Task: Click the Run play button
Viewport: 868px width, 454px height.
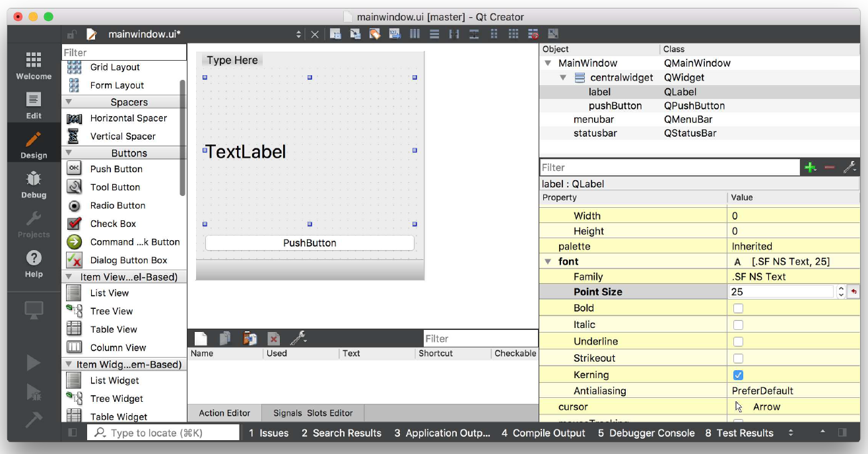Action: [x=34, y=362]
